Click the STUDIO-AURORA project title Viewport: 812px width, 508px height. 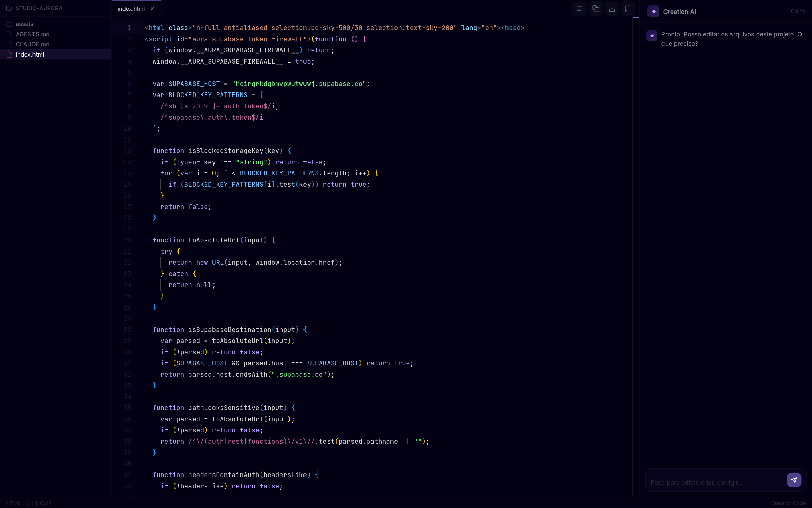(x=39, y=8)
